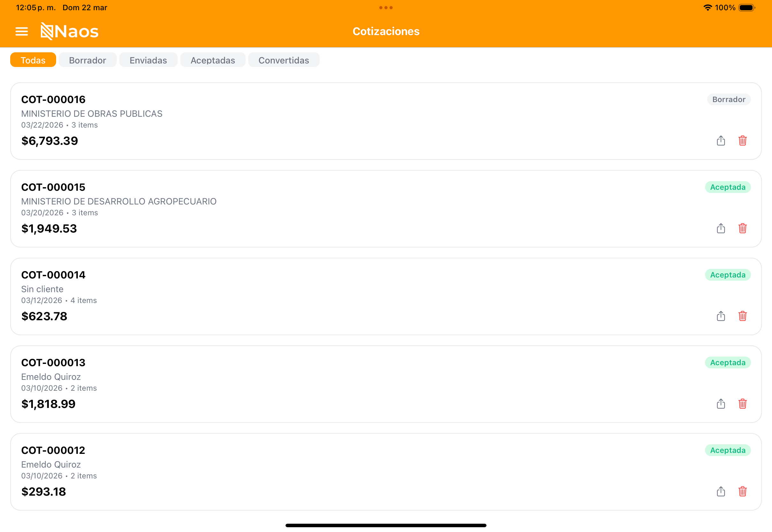Click the Sin cliente label

pyautogui.click(x=42, y=289)
